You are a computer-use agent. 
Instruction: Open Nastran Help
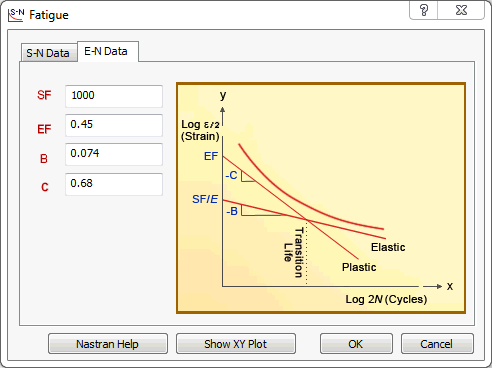click(108, 344)
